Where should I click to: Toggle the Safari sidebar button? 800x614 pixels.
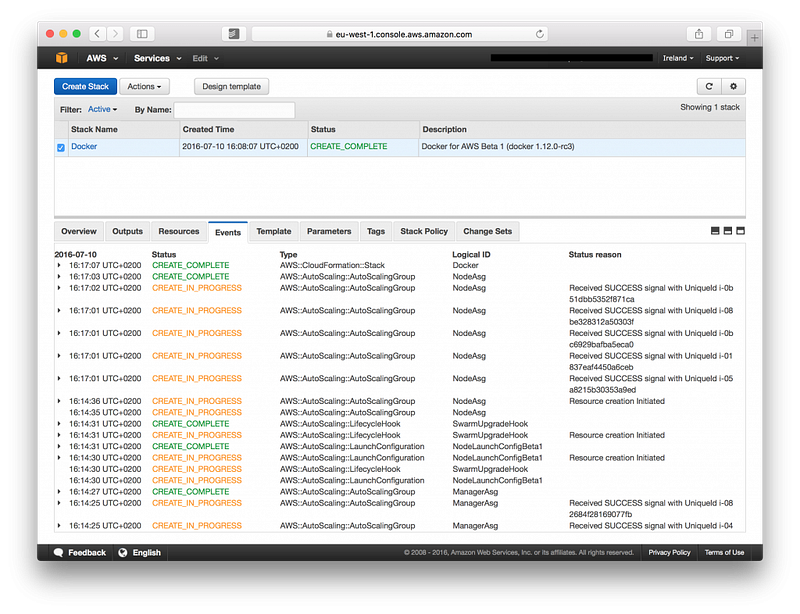pos(142,34)
